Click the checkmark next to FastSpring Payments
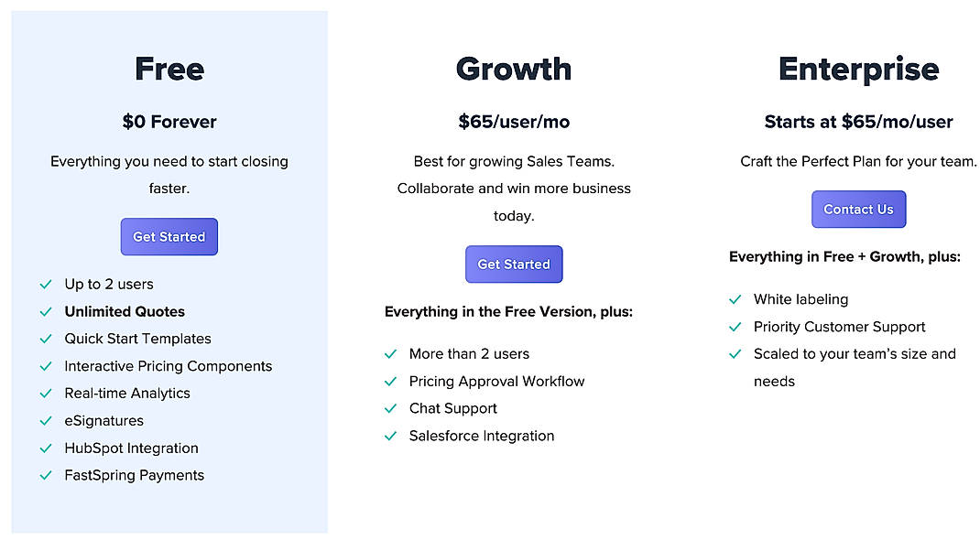This screenshot has width=980, height=540. point(46,476)
